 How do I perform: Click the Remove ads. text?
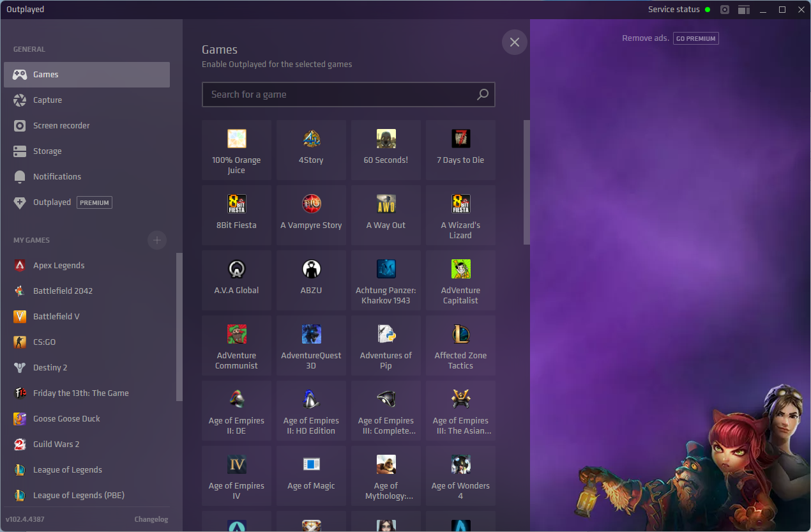(x=646, y=38)
